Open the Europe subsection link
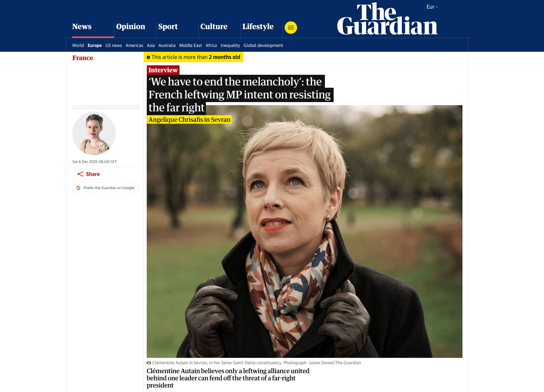This screenshot has width=544, height=392. (x=95, y=45)
